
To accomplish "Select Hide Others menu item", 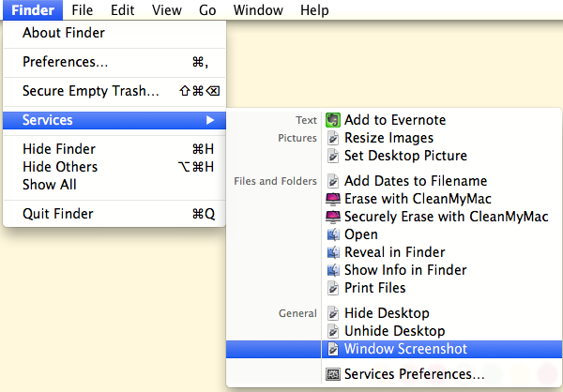I will pos(114,167).
